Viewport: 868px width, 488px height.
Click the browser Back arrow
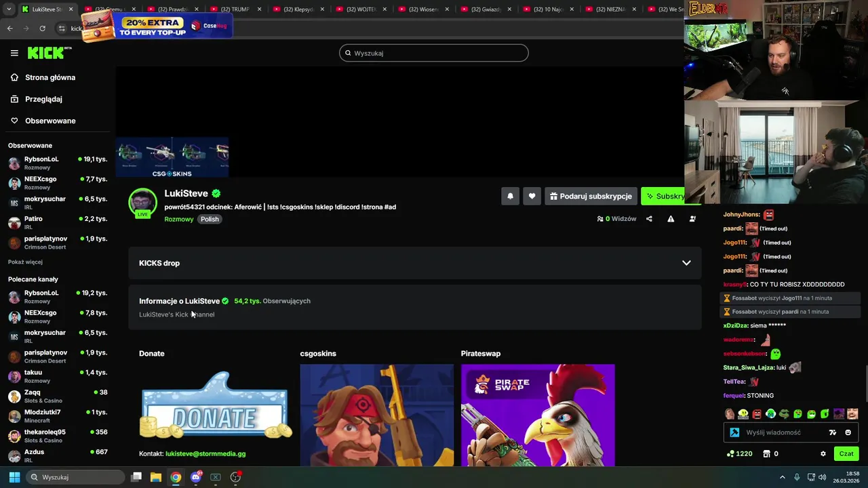tap(10, 28)
